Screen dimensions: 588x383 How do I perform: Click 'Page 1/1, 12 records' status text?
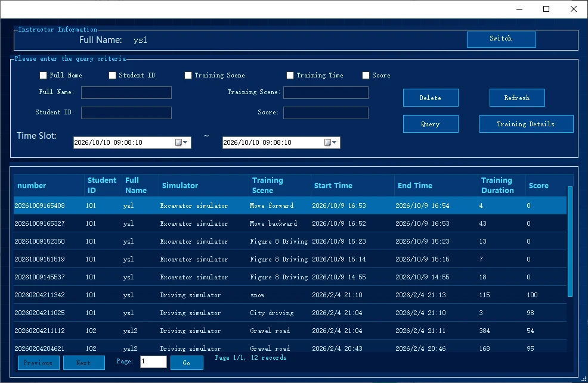(x=250, y=357)
